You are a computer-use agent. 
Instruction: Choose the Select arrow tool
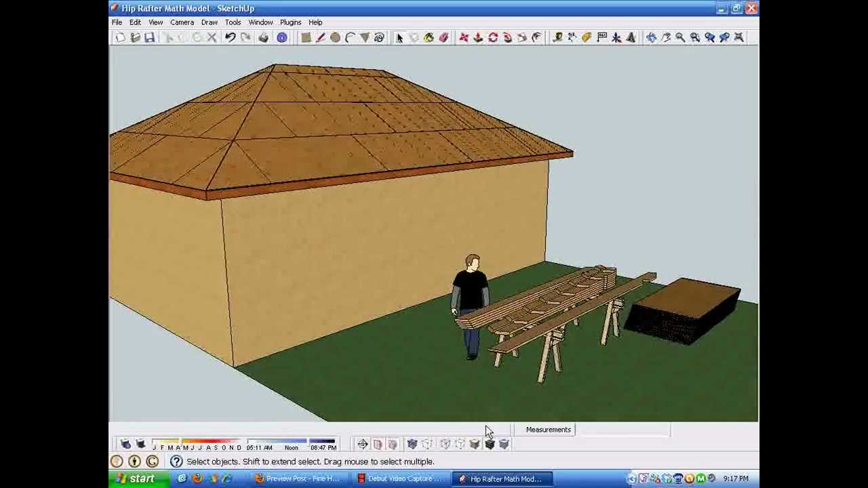[399, 38]
